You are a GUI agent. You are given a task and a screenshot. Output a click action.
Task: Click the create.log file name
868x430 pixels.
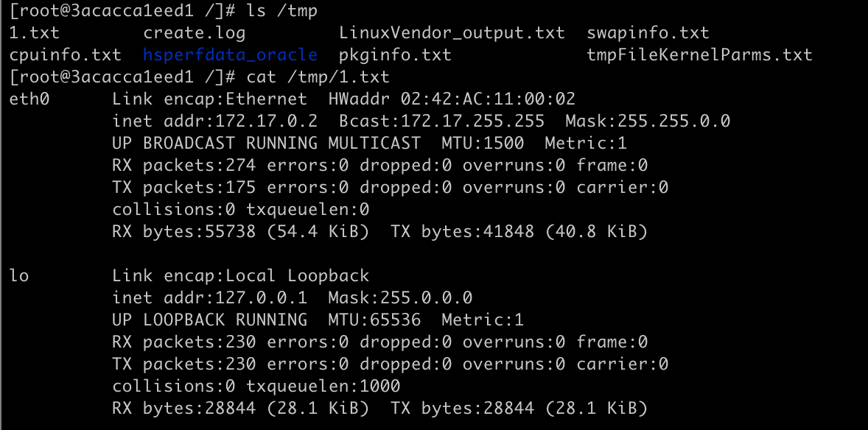pos(195,33)
